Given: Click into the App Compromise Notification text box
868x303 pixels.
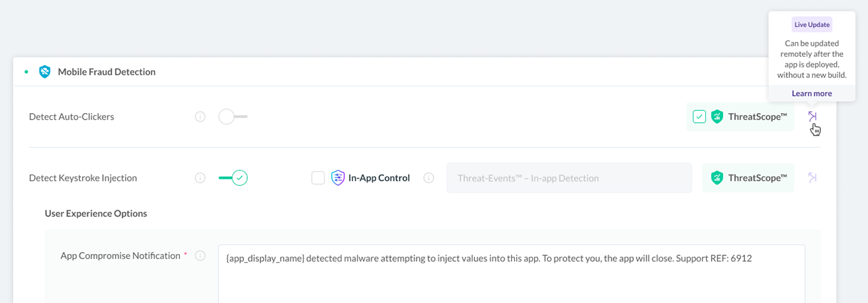Looking at the screenshot, I should (512, 274).
